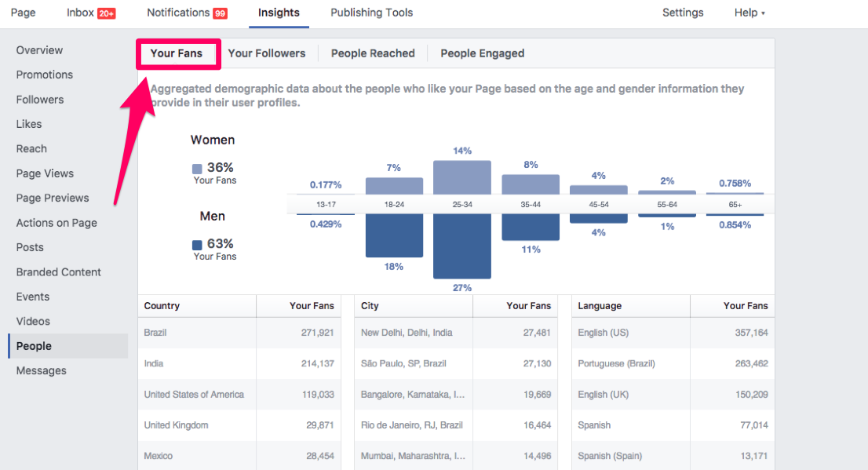Open Notifications with 99 badge

[x=187, y=13]
